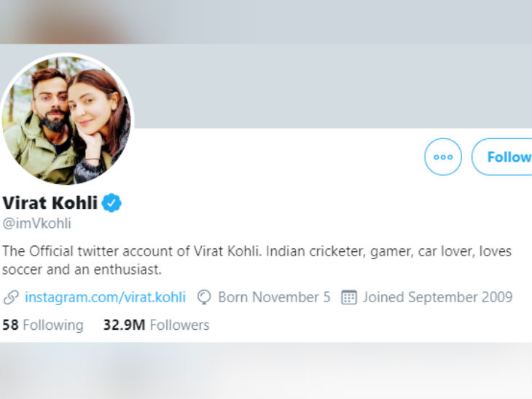
Task: Click the @imVkohli handle
Action: coord(37,224)
